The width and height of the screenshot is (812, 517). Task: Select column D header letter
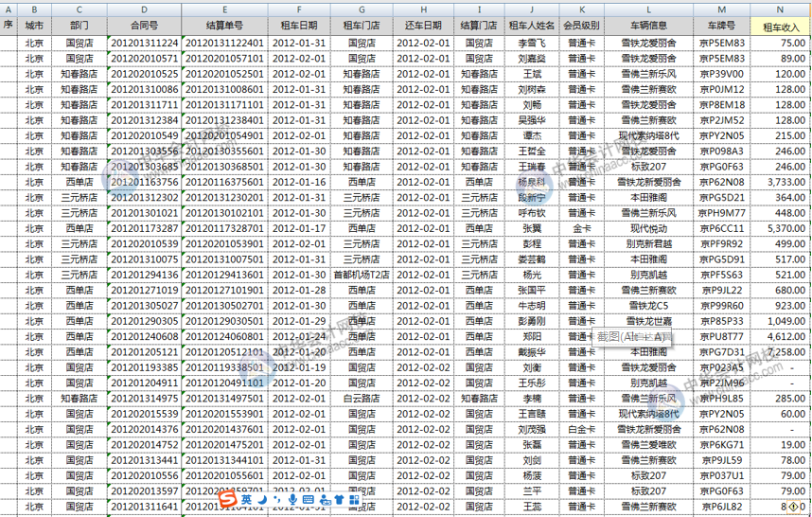[144, 8]
